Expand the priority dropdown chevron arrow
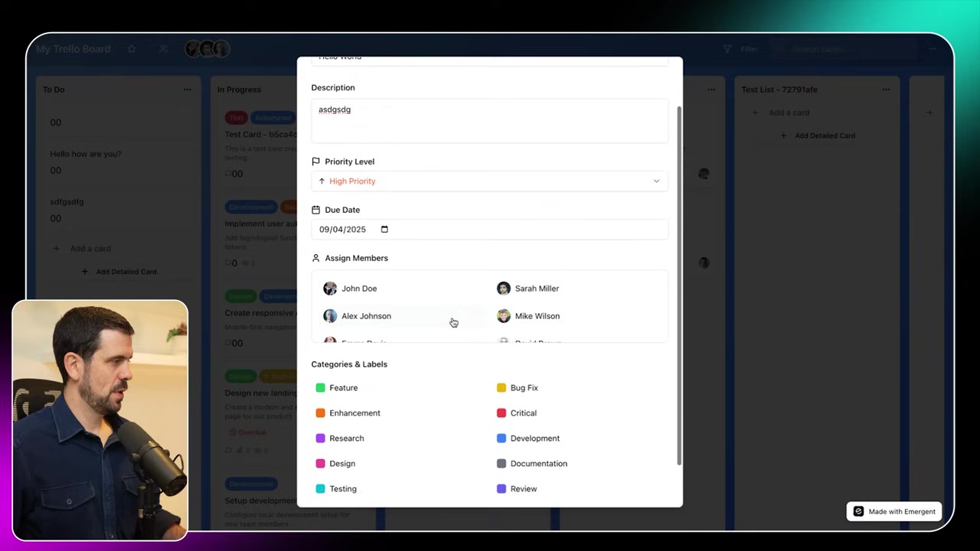This screenshot has width=980, height=551. pos(656,181)
